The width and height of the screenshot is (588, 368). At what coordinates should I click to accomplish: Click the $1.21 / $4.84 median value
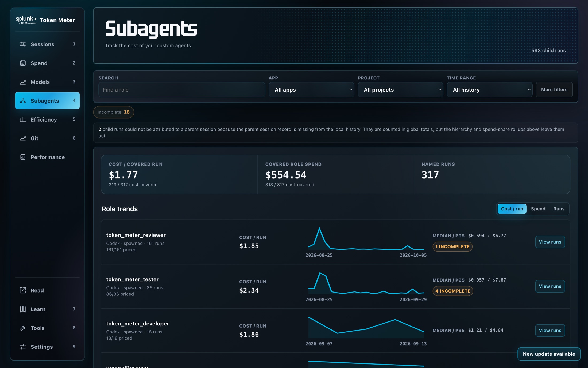pyautogui.click(x=486, y=331)
